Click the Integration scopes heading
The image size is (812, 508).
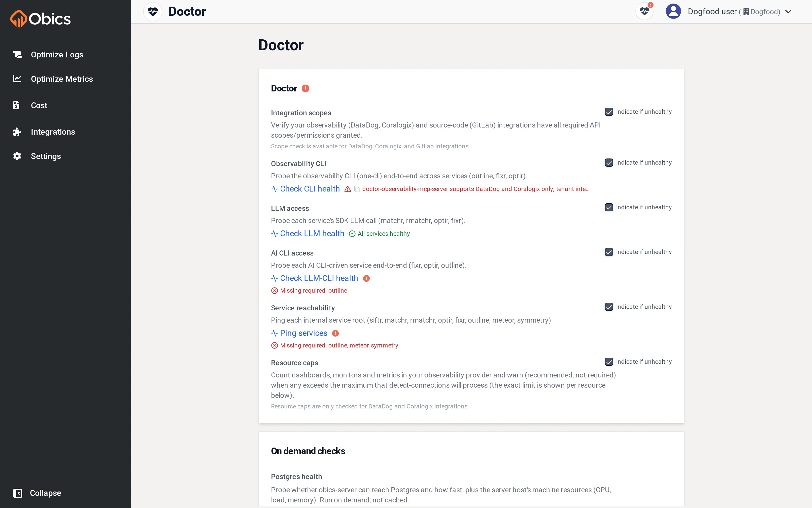pos(301,113)
